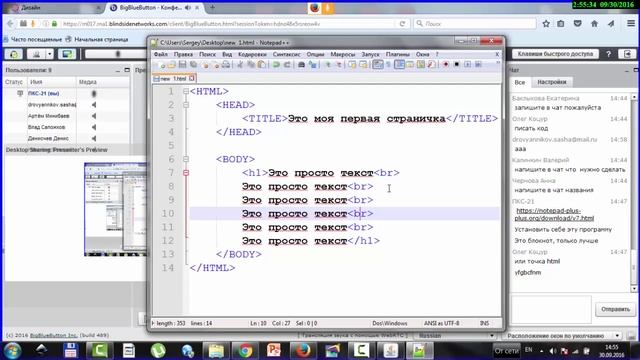Switch to the Настройки chat tab
The image size is (640, 360).
[x=551, y=82]
